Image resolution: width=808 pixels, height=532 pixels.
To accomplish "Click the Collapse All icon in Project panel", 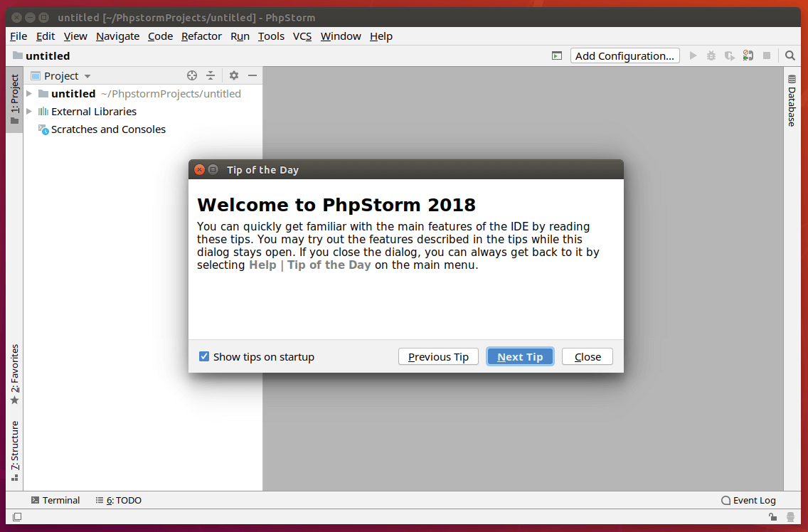I will [211, 75].
